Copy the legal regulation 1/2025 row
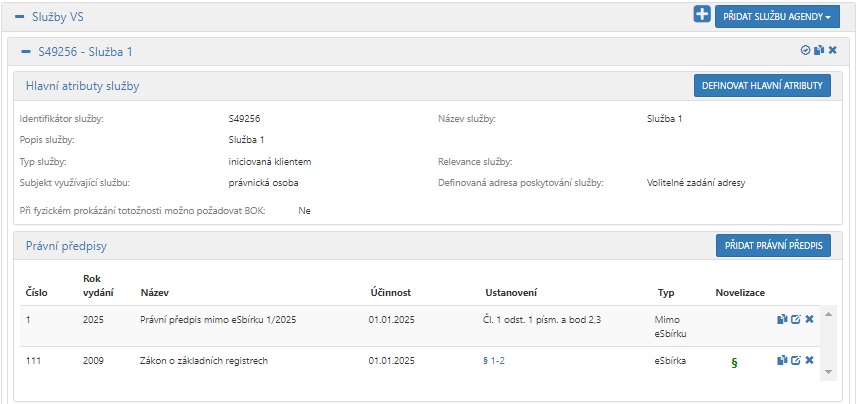This screenshot has width=857, height=404. (782, 319)
